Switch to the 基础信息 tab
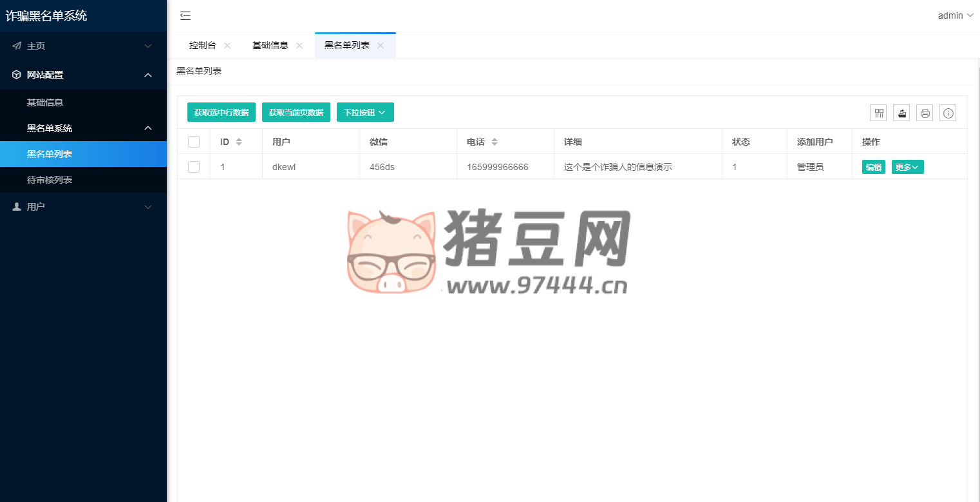The height and width of the screenshot is (502, 980). (270, 46)
